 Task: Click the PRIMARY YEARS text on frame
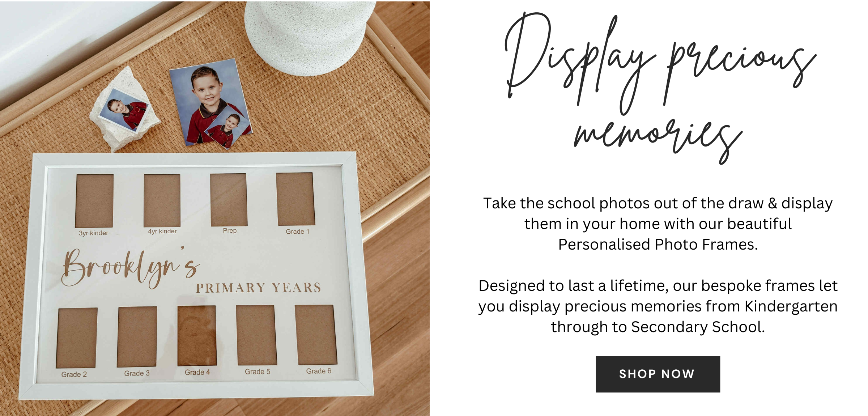click(258, 288)
